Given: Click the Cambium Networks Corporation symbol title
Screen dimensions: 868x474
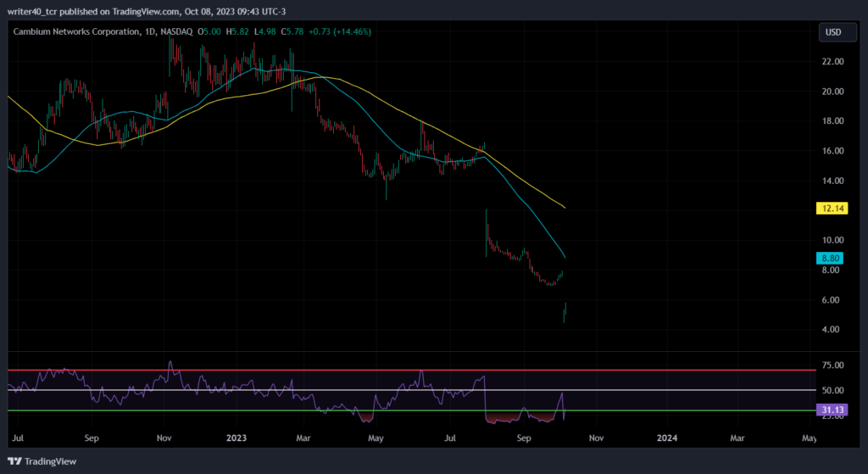Looking at the screenshot, I should (77, 31).
